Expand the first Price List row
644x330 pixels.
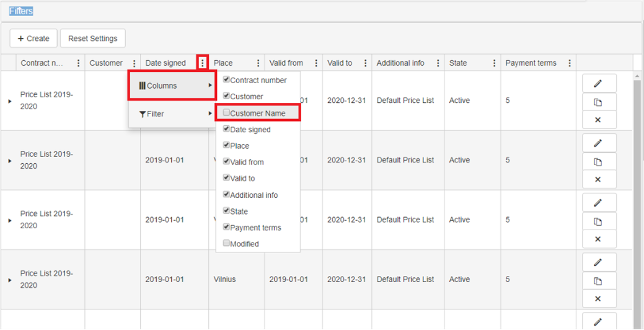point(9,100)
